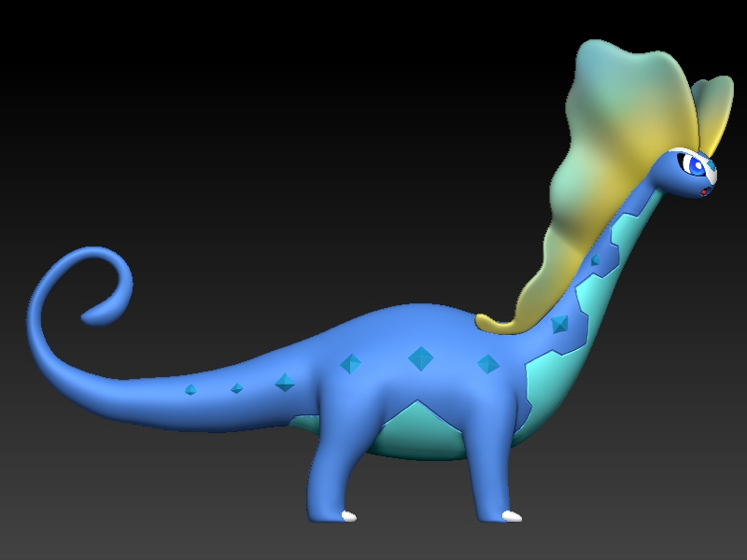Click the white toe on the hind foot
The height and width of the screenshot is (560, 747).
[x=349, y=516]
